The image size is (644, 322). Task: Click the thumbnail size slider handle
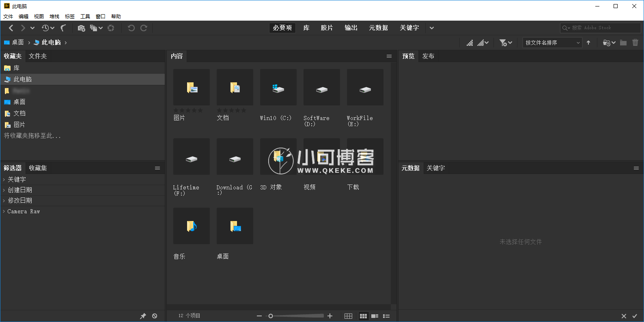[x=271, y=316]
